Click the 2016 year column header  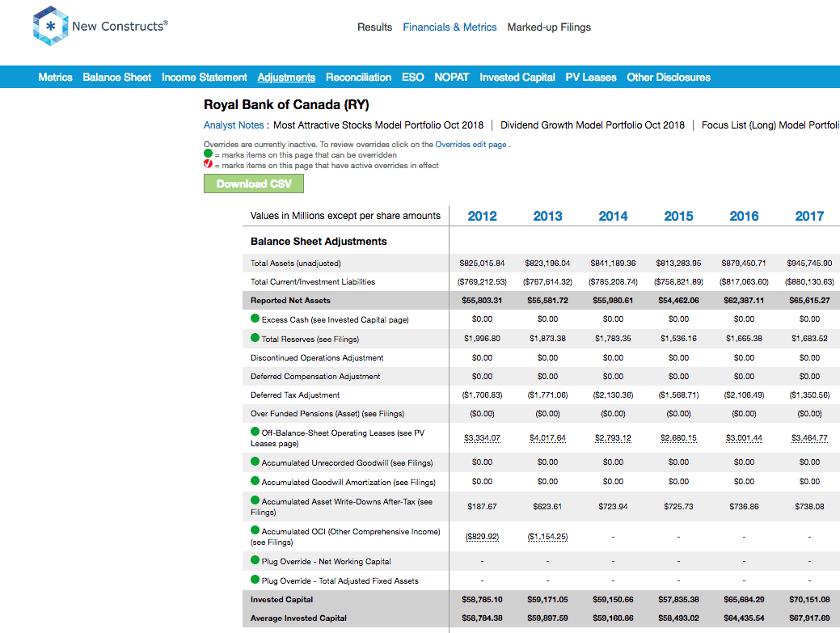(744, 216)
